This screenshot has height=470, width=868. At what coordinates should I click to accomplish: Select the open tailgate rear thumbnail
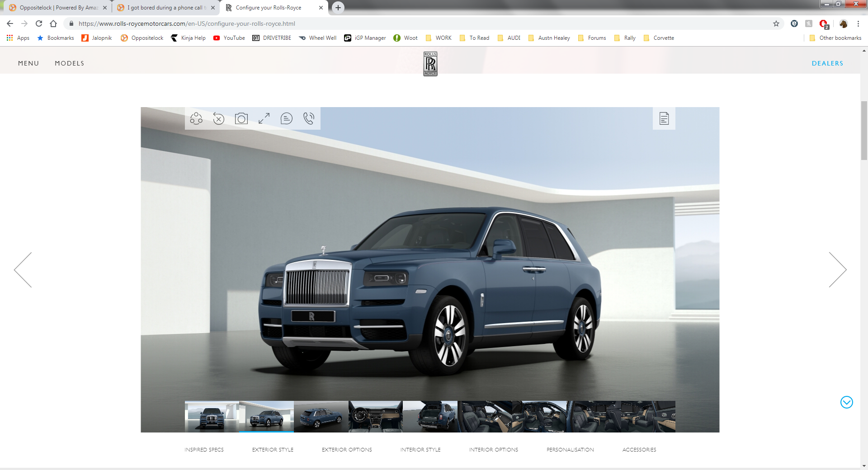pyautogui.click(x=430, y=417)
